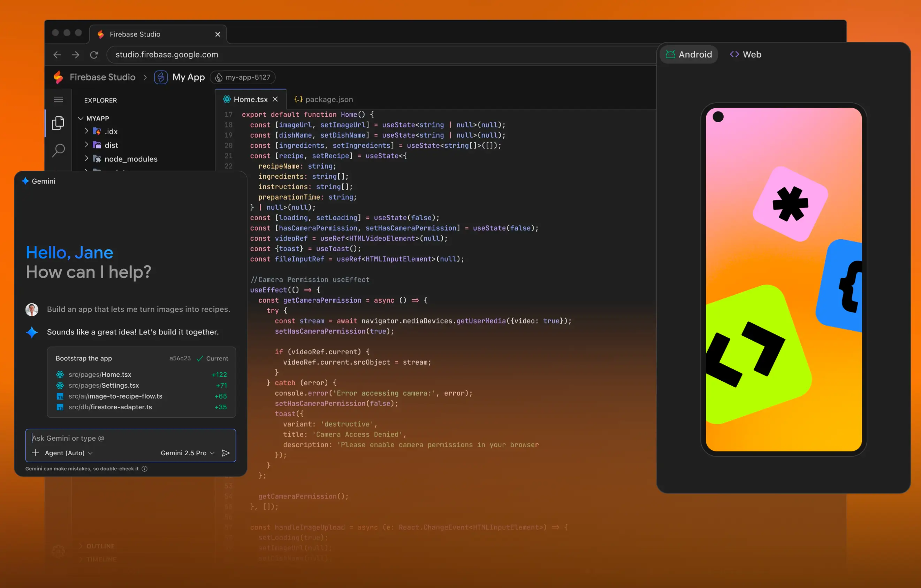The image size is (921, 588).
Task: Open the file Explorer panel icon
Action: 58,123
